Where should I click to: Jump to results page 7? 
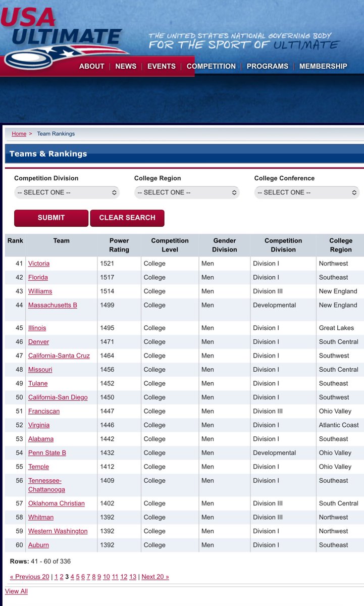pos(89,577)
